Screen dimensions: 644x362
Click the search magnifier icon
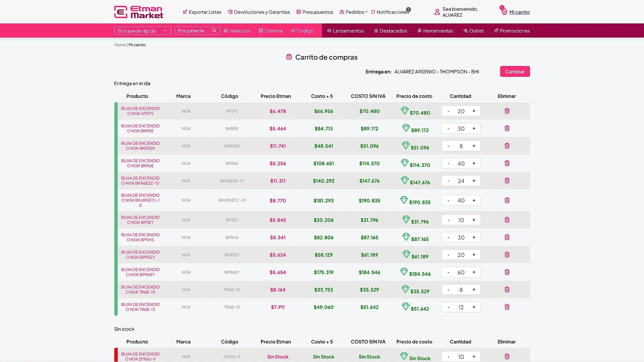coord(214,31)
